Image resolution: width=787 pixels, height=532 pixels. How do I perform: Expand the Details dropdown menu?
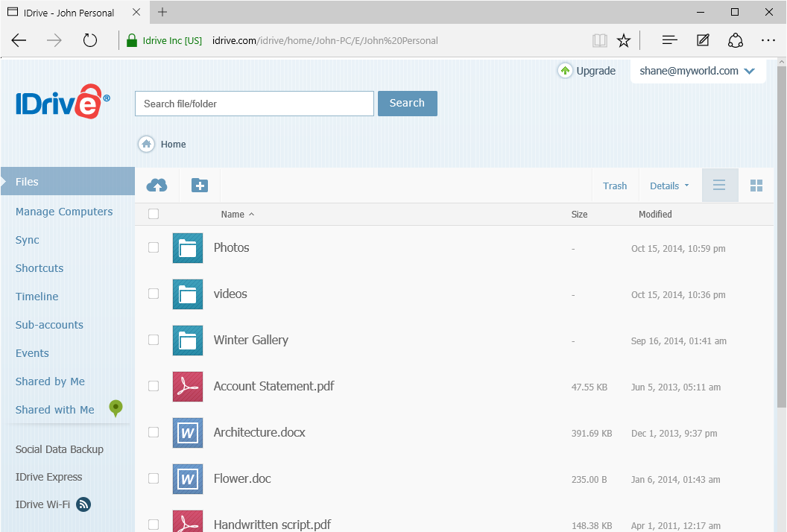click(669, 186)
